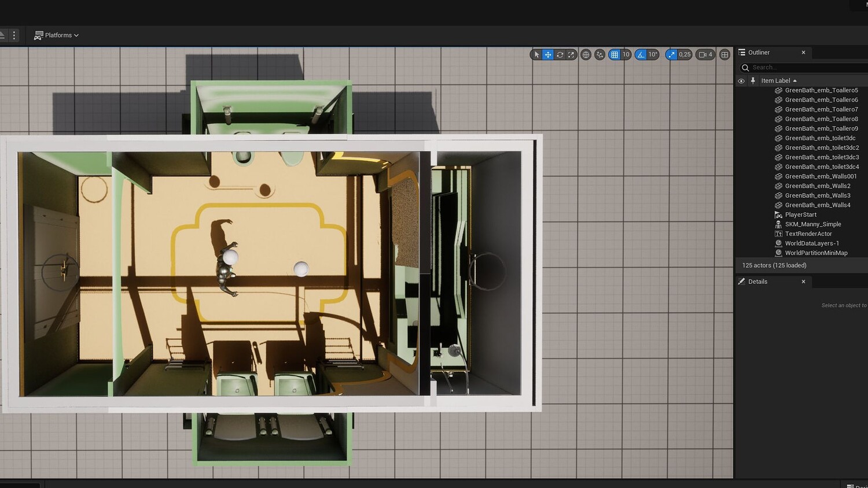Open the Platforms dropdown menu

56,35
